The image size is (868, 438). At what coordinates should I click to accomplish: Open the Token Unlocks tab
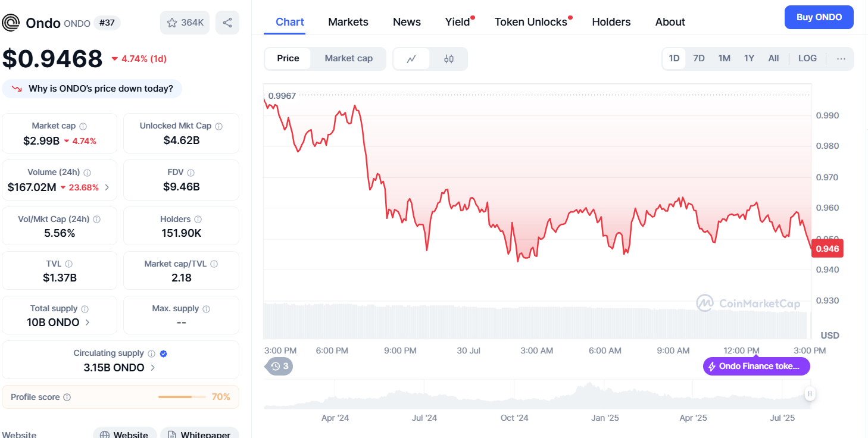531,22
